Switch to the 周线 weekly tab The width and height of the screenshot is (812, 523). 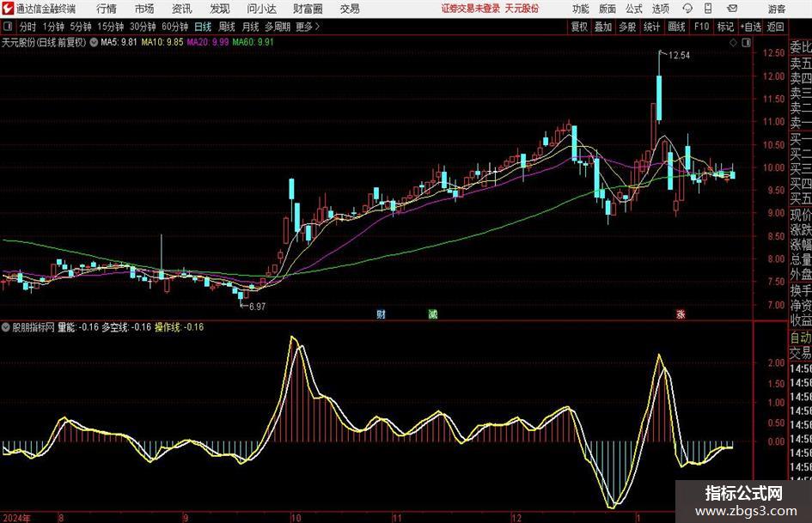(227, 27)
